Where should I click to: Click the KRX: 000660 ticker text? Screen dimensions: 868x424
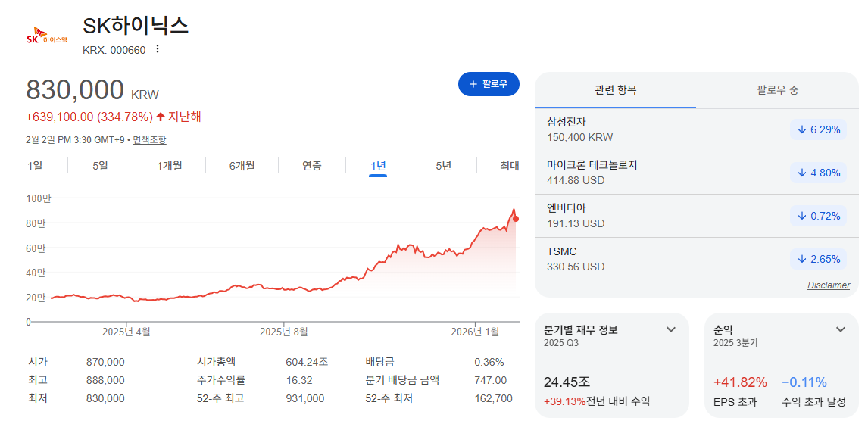click(x=114, y=51)
